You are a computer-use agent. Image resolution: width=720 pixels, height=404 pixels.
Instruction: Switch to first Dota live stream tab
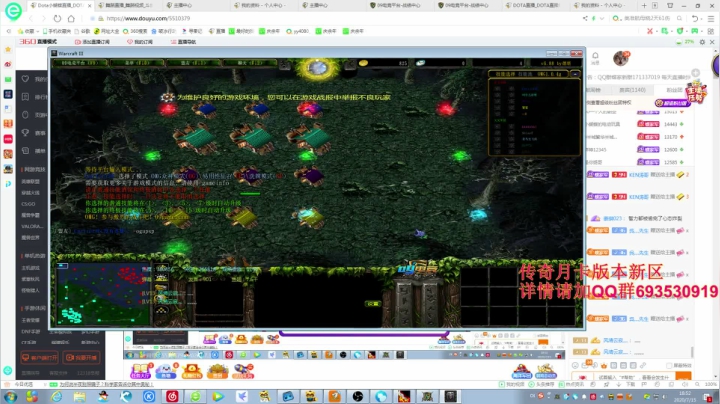60,6
